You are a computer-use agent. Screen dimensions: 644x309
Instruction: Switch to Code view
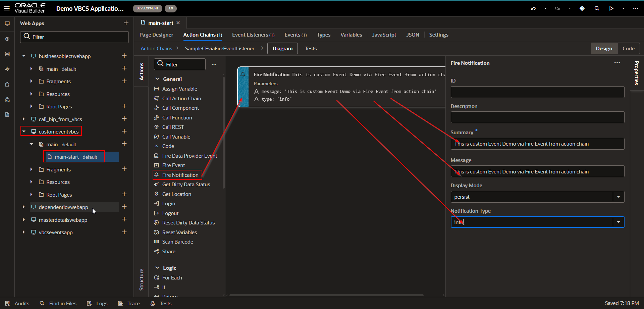point(629,49)
